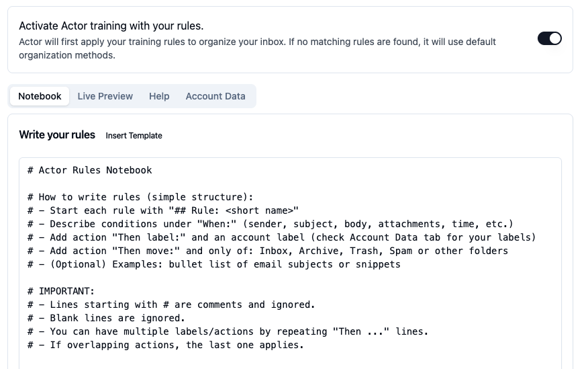Image resolution: width=588 pixels, height=369 pixels.
Task: Toggle the Actor training switch off
Action: click(549, 38)
